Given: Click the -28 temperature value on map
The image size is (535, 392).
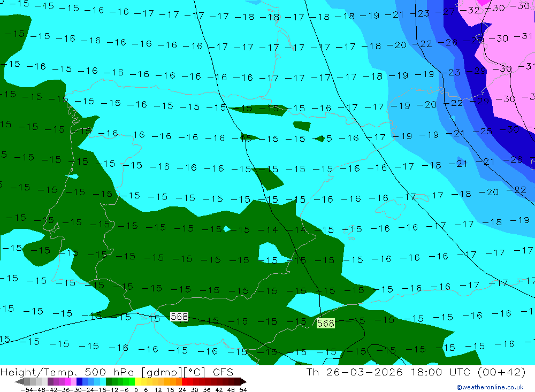Looking at the screenshot, I should (x=473, y=40).
